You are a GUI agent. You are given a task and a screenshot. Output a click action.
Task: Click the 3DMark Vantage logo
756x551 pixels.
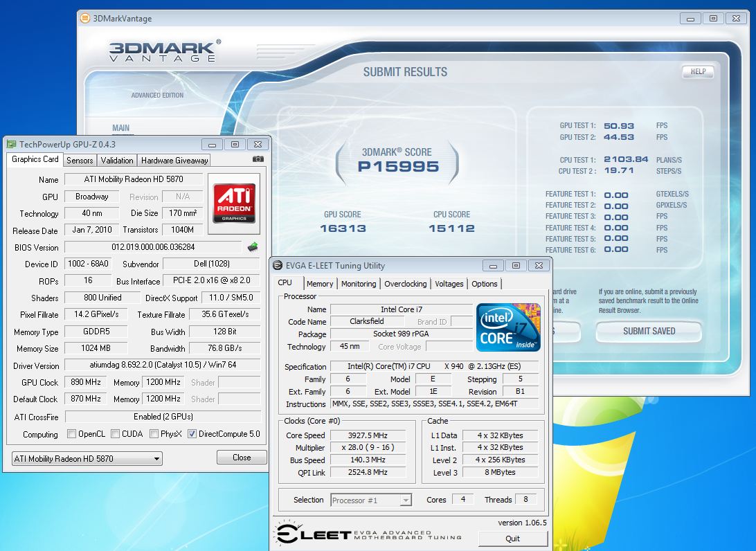(x=164, y=51)
